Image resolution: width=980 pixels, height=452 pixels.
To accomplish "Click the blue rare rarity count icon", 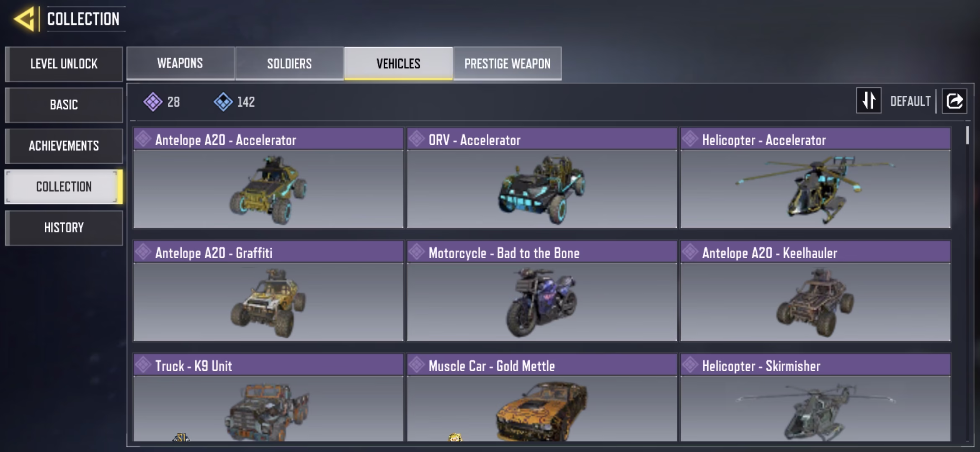I will [x=223, y=102].
